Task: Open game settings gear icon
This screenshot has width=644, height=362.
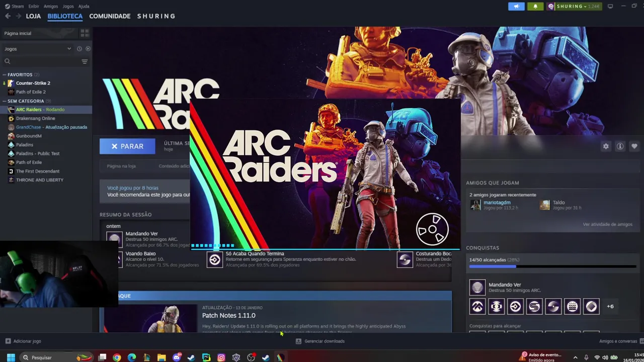Action: click(x=606, y=146)
